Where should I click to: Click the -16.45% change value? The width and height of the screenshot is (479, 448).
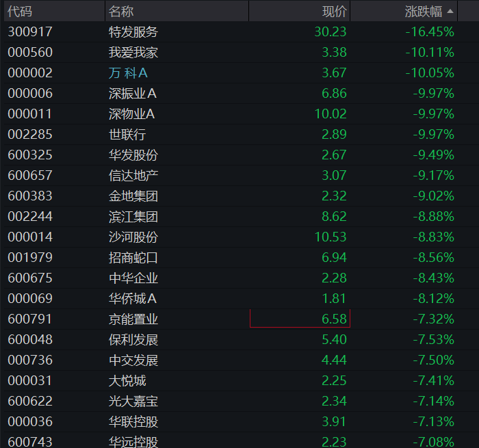tap(430, 31)
